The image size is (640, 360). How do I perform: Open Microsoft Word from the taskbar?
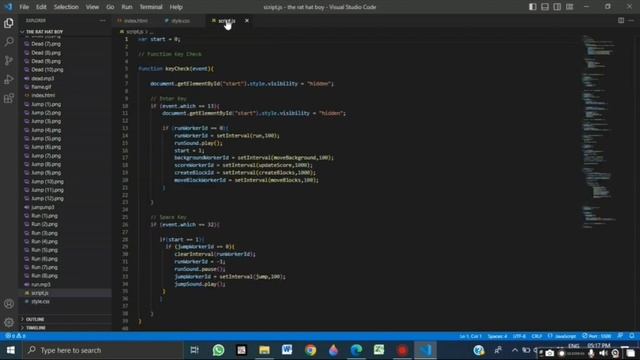[287, 350]
